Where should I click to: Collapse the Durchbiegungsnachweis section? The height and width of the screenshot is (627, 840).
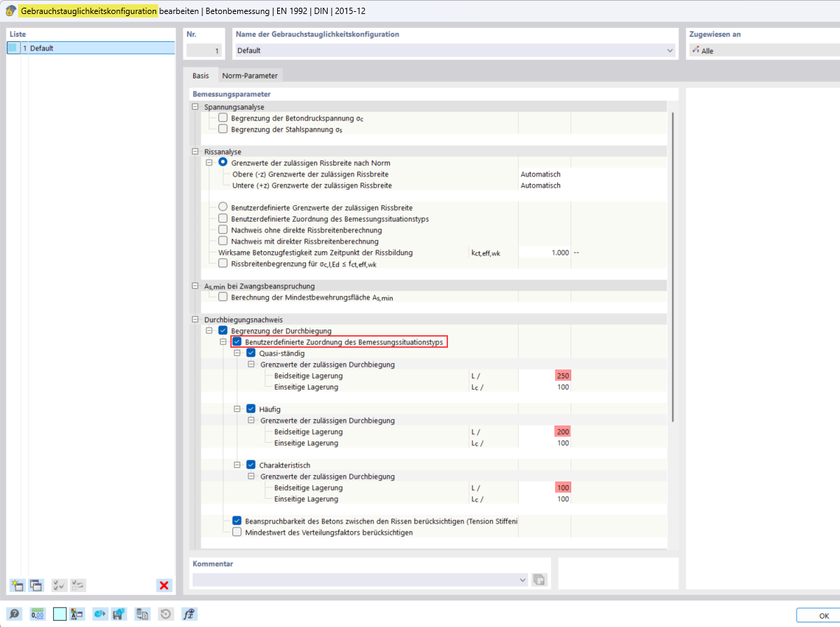[x=195, y=320]
